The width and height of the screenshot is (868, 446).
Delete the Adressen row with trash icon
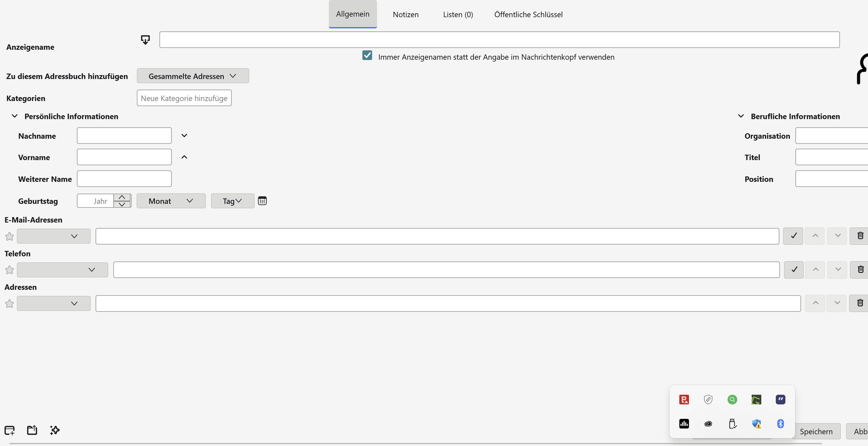coord(860,303)
